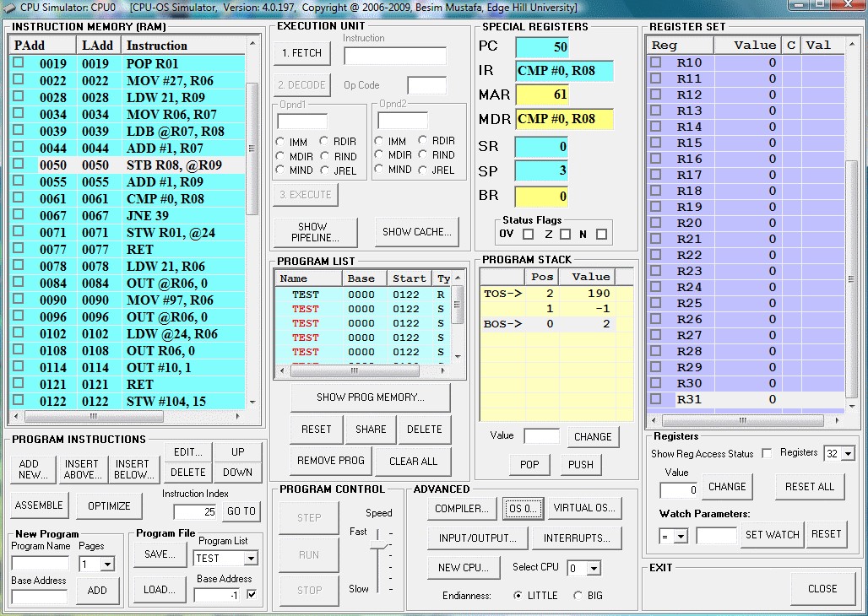Viewport: 868px width, 616px height.
Task: Open Program List TEST dropdown
Action: tap(251, 559)
